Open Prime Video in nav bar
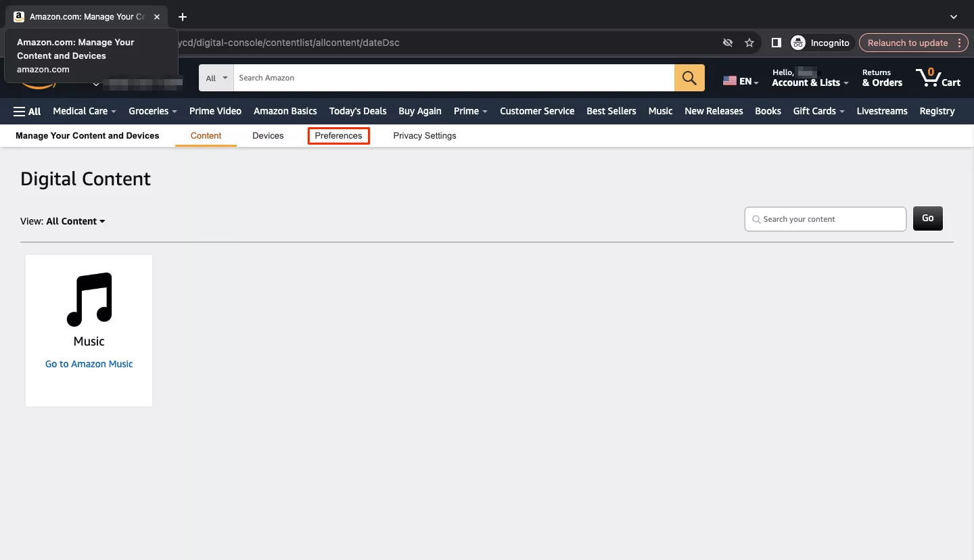This screenshot has width=974, height=560. coord(215,111)
